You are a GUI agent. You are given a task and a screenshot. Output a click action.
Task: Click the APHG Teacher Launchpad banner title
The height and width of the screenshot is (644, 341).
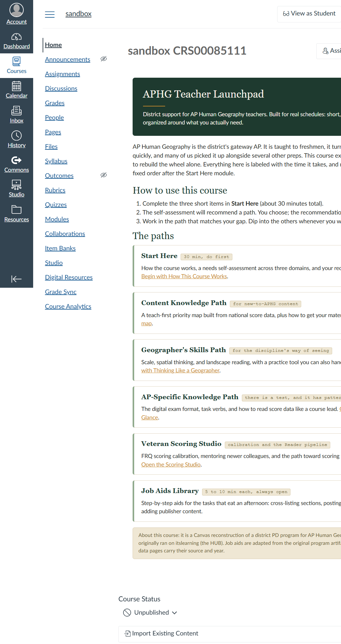[x=203, y=94]
